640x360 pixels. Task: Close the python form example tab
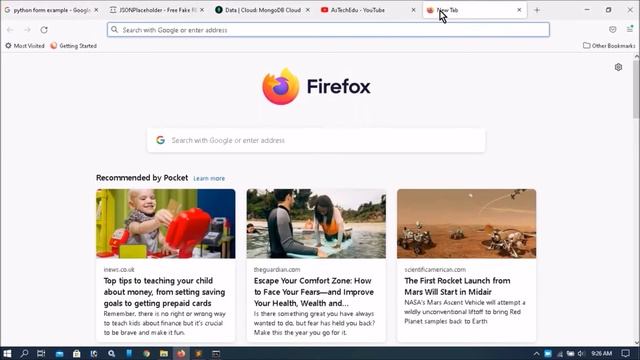pos(96,10)
